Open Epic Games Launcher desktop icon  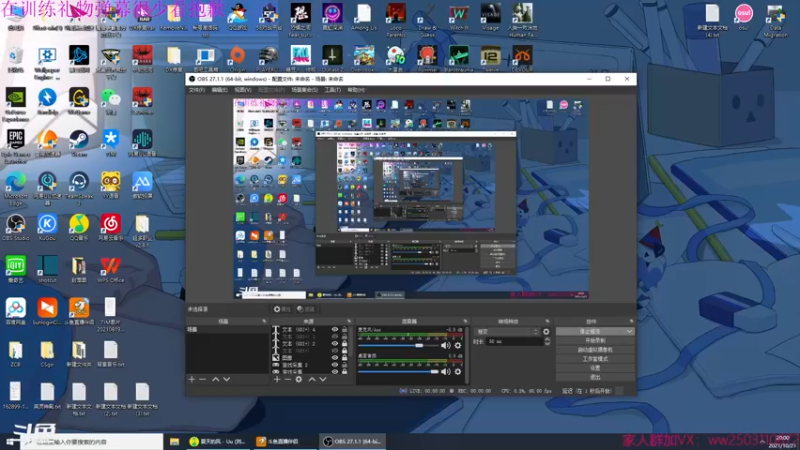tap(15, 146)
